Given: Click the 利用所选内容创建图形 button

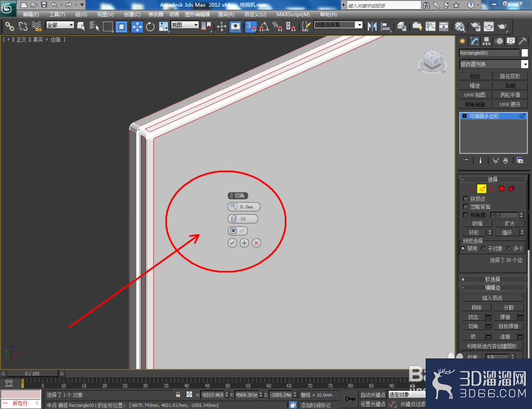Looking at the screenshot, I should point(492,346).
